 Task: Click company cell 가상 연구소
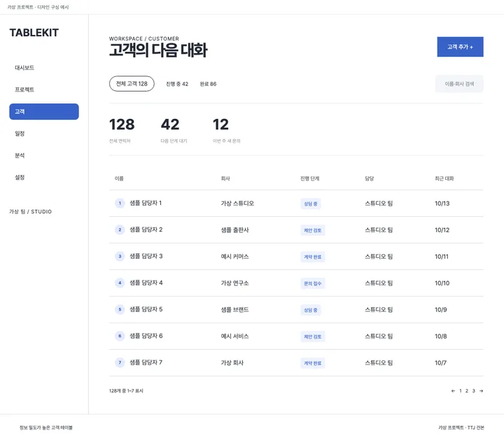[x=235, y=283]
